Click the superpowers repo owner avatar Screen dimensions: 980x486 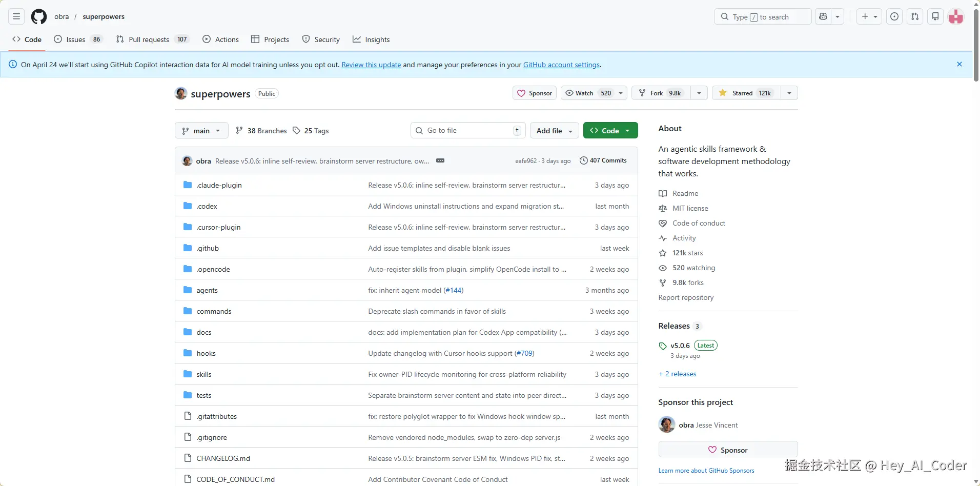click(x=181, y=93)
